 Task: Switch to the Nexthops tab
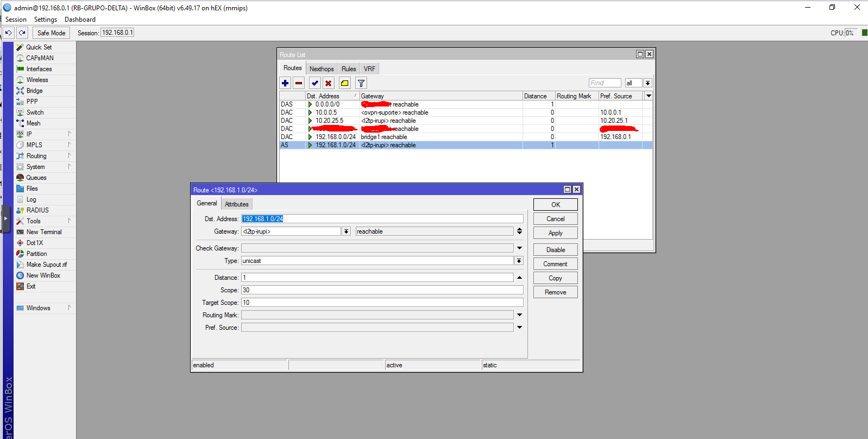322,69
